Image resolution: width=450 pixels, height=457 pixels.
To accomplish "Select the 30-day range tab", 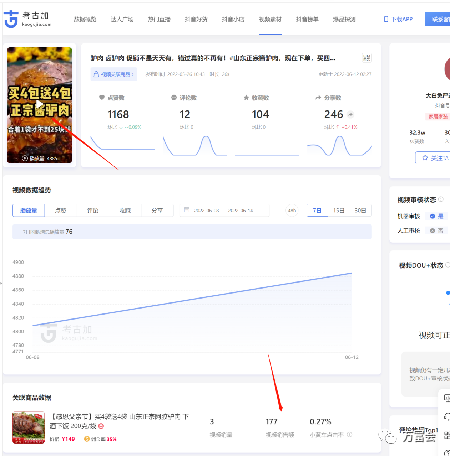I will pos(360,210).
